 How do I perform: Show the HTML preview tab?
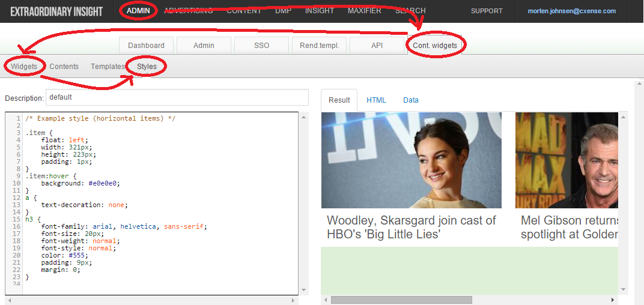point(376,100)
